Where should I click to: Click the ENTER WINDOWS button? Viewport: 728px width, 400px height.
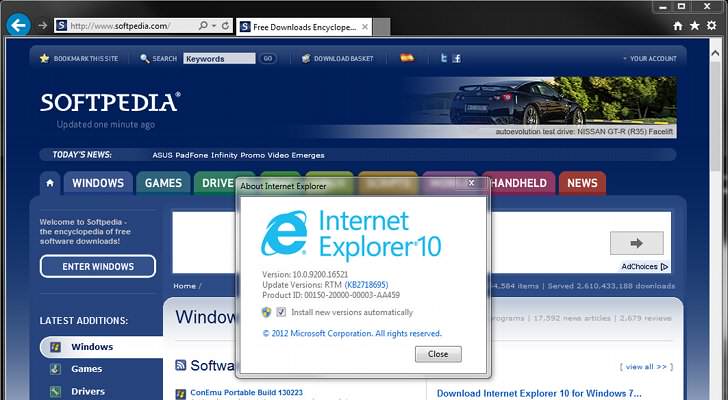[x=98, y=266]
